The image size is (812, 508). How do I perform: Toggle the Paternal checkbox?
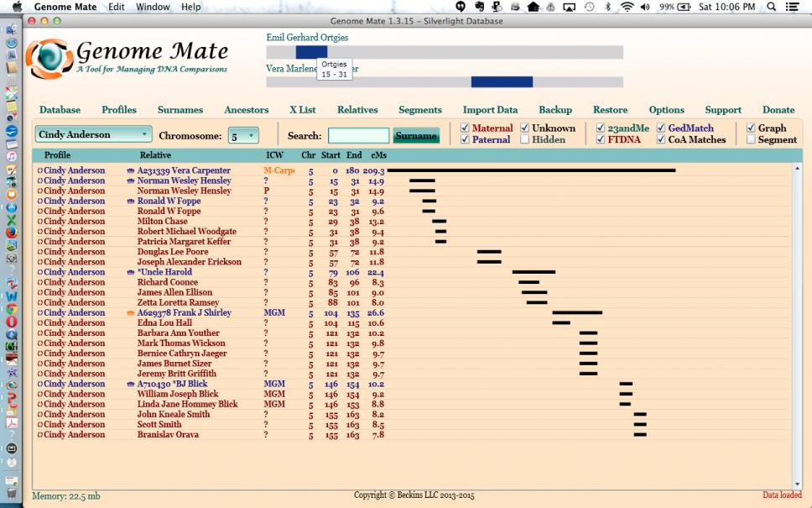pyautogui.click(x=465, y=139)
